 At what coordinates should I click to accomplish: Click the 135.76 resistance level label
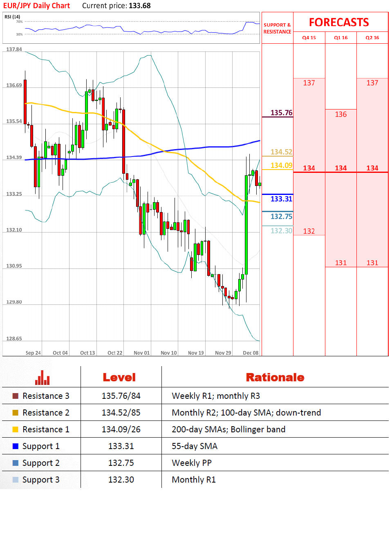pyautogui.click(x=281, y=113)
